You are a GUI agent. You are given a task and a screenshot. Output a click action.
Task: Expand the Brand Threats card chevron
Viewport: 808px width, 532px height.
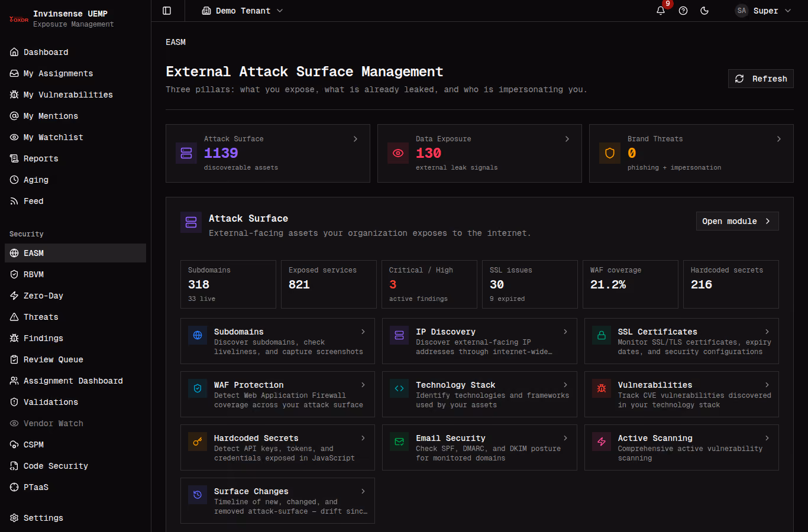coord(779,139)
